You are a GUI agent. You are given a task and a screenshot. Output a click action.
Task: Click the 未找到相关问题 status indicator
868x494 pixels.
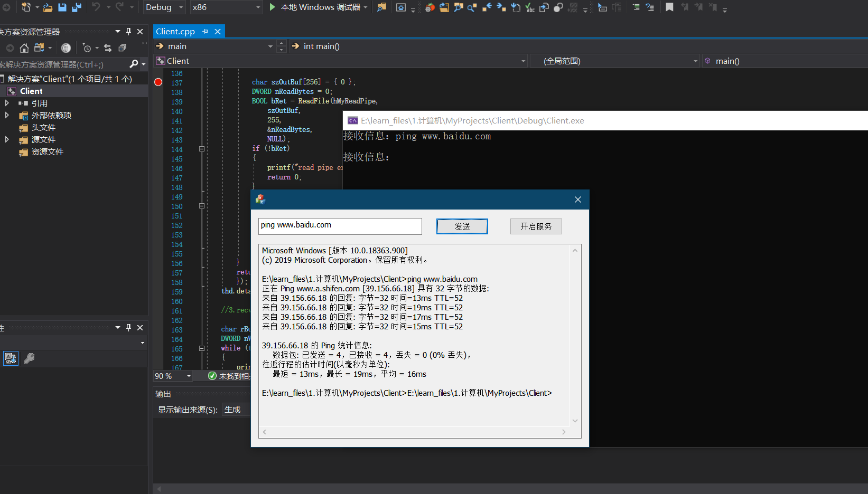pyautogui.click(x=229, y=376)
